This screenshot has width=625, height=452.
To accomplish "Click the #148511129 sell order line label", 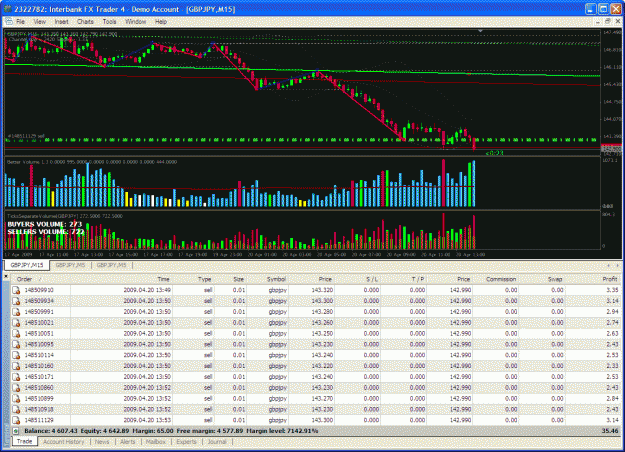I will (26, 136).
